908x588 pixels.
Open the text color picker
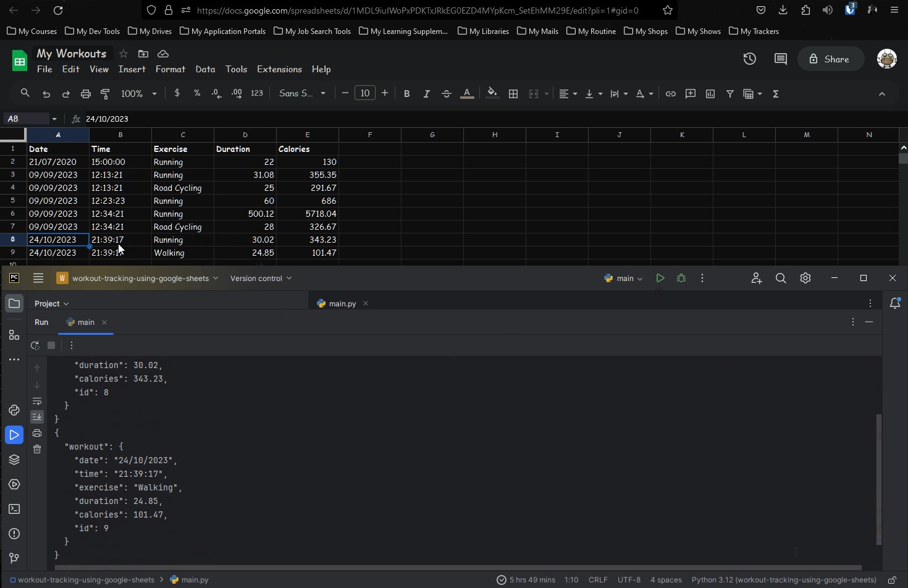pyautogui.click(x=468, y=94)
